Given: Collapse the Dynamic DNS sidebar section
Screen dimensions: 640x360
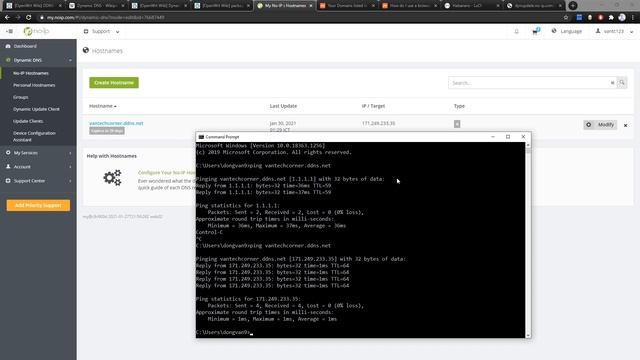Looking at the screenshot, I should pos(38,60).
